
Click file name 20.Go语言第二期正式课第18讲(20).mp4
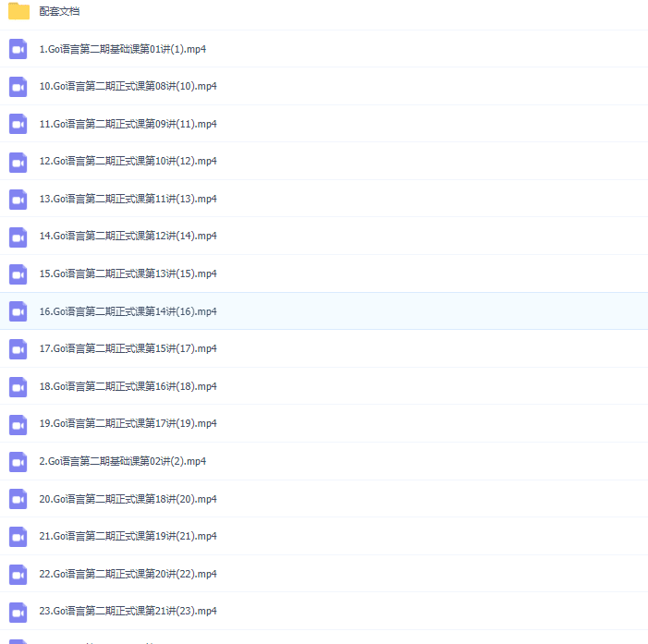pyautogui.click(x=128, y=499)
